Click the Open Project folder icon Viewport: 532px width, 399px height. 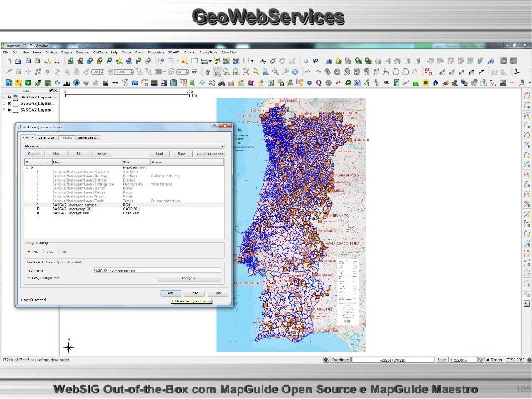(18, 62)
